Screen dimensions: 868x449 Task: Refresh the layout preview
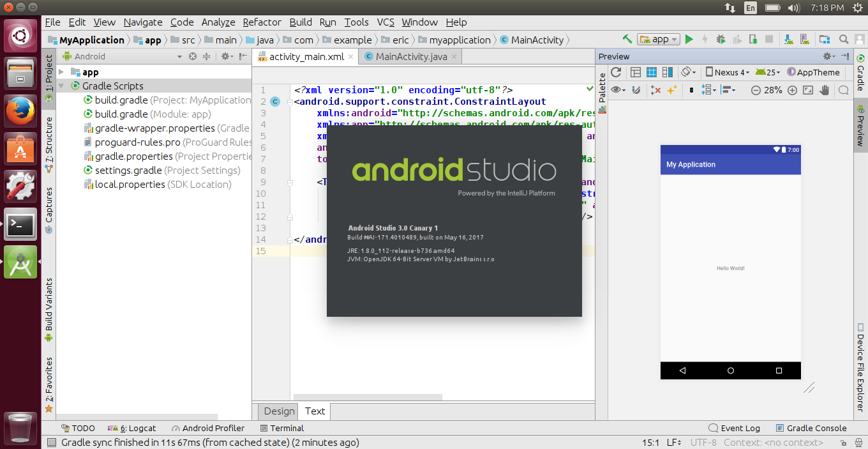[x=616, y=72]
